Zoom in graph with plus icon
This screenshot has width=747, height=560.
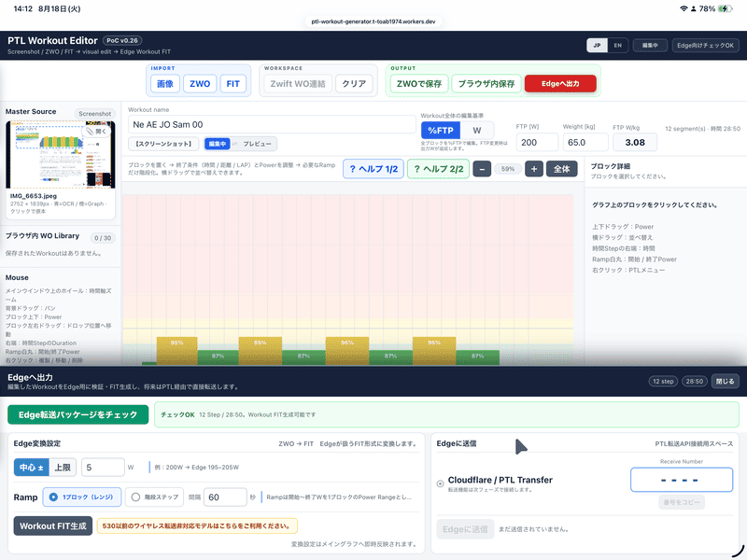click(x=534, y=169)
